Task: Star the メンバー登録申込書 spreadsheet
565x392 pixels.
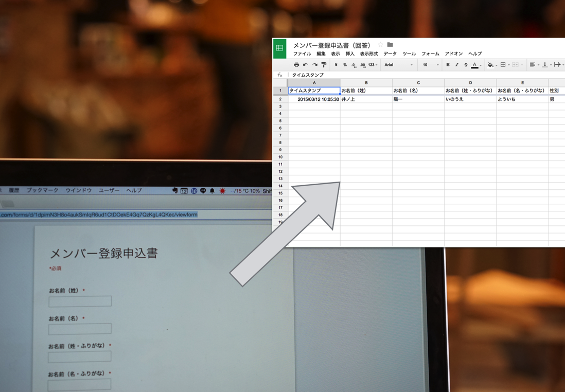Action: (x=380, y=45)
